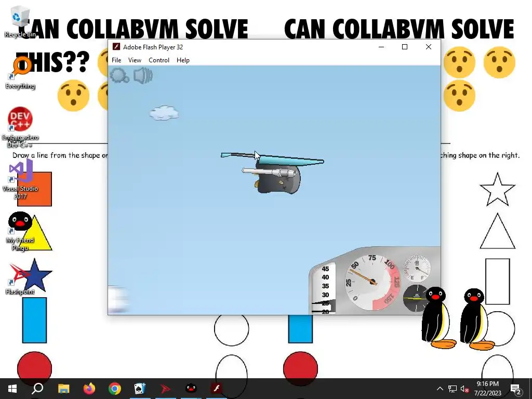Click the taskbar Search magnifier
Image resolution: width=532 pixels, height=399 pixels.
point(37,389)
